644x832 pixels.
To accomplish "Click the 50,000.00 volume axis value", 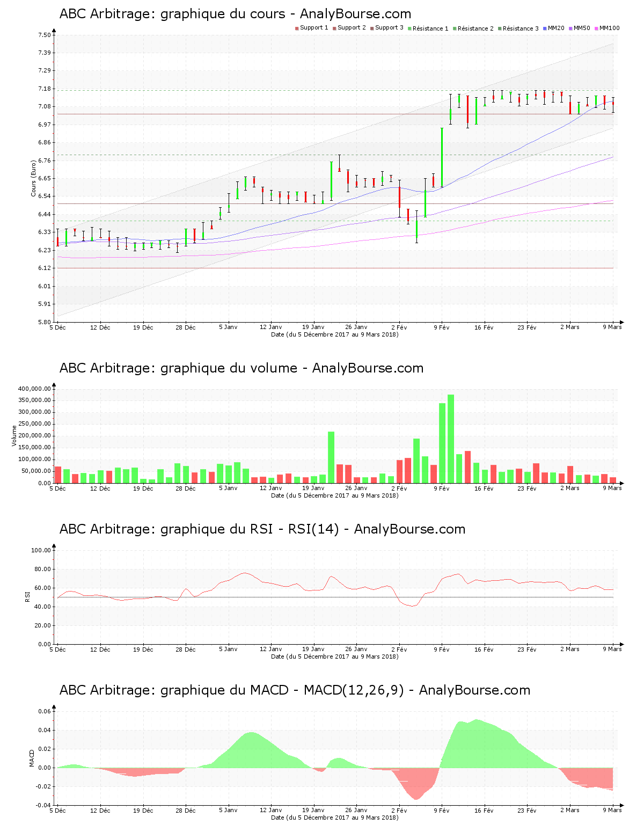I will (36, 471).
